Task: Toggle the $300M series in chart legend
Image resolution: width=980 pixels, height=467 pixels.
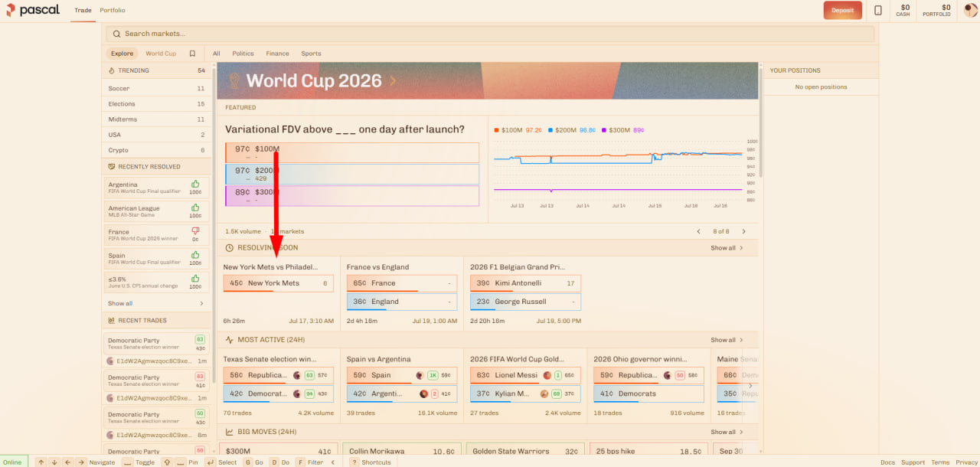Action: tap(623, 130)
